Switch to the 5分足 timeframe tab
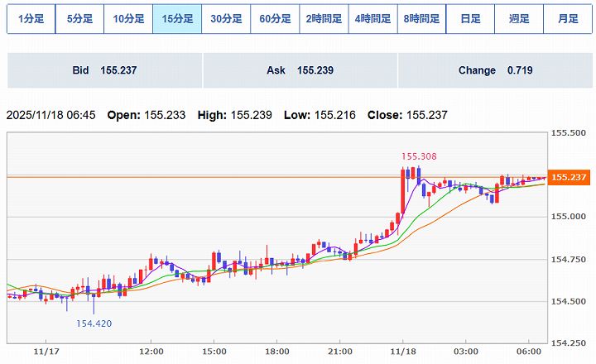 (x=79, y=19)
